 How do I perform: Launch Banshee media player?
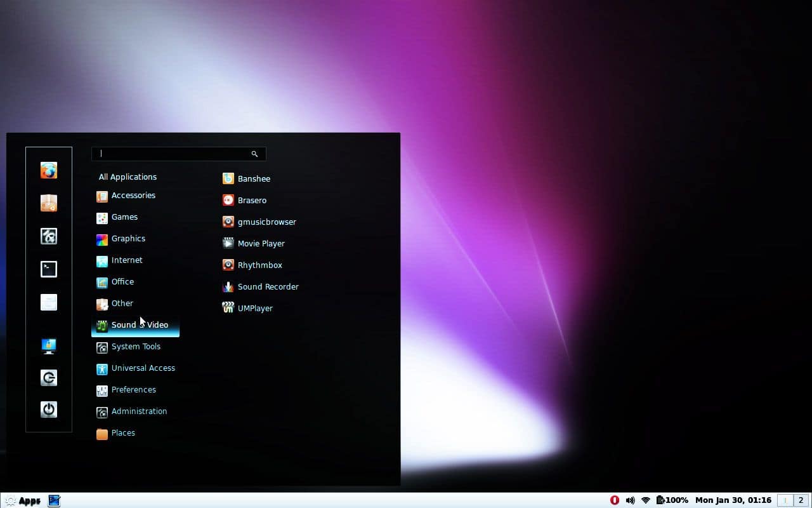click(254, 178)
